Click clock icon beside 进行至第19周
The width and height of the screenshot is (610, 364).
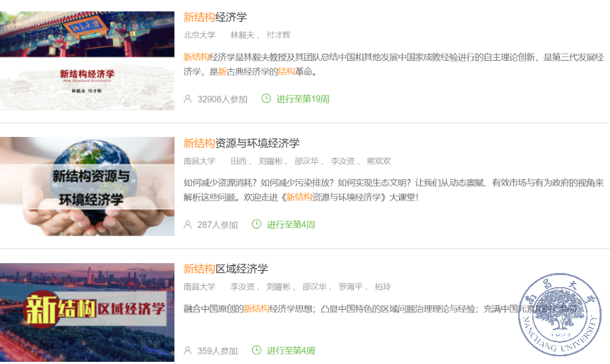tap(266, 98)
